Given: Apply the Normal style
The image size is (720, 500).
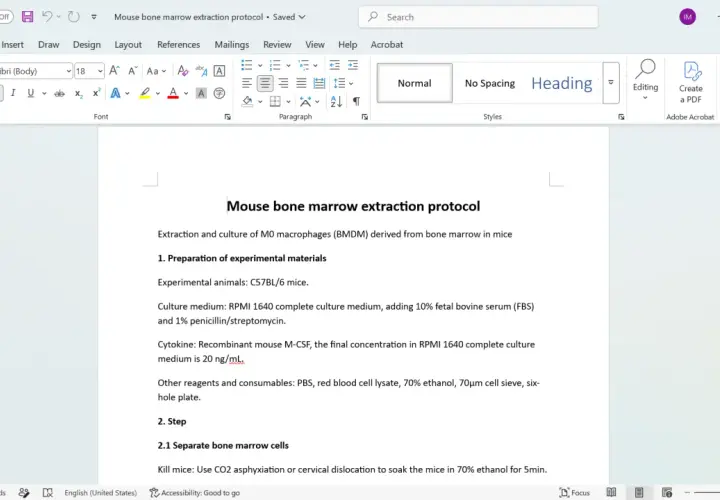Looking at the screenshot, I should tap(415, 83).
